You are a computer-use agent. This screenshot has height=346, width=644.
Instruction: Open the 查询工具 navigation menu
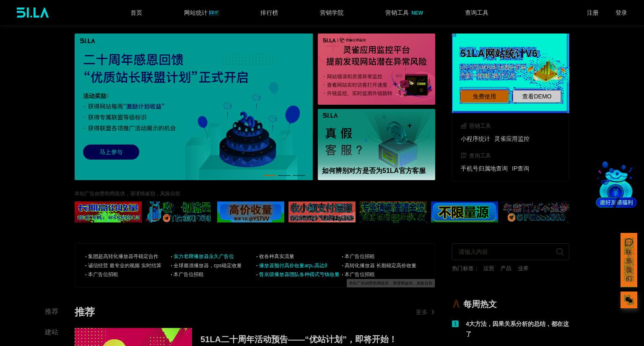click(x=477, y=13)
